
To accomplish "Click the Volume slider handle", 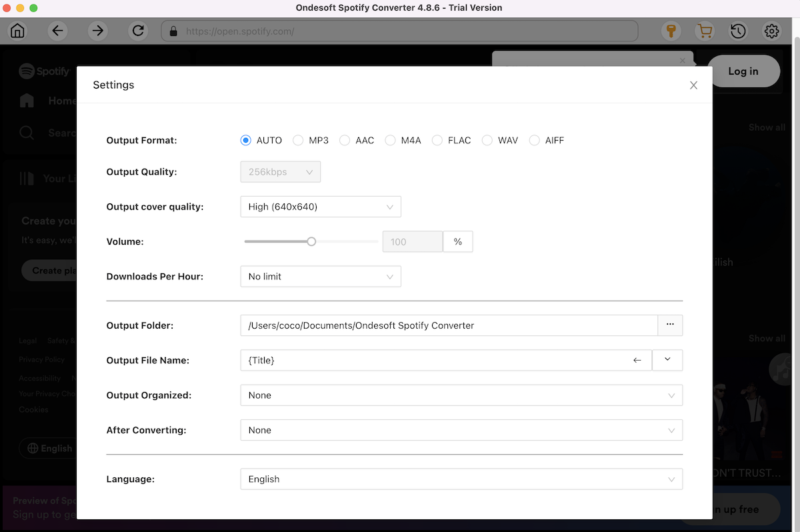I will click(311, 241).
